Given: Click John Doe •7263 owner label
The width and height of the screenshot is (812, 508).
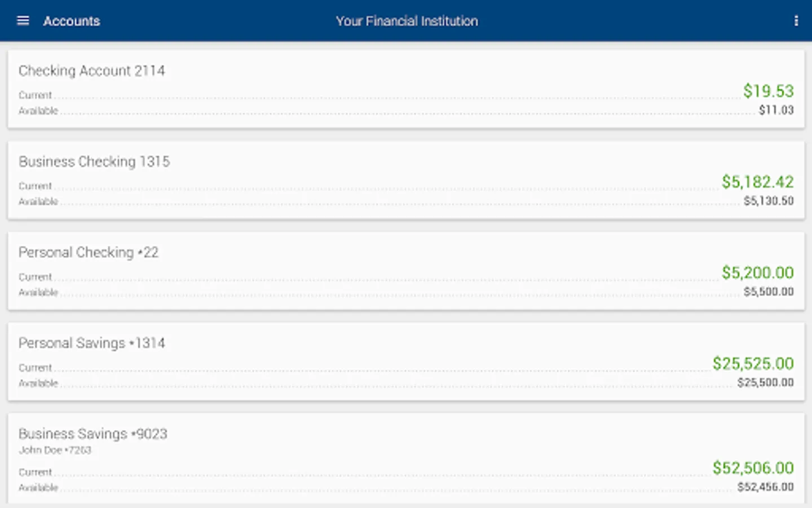Looking at the screenshot, I should (x=55, y=450).
